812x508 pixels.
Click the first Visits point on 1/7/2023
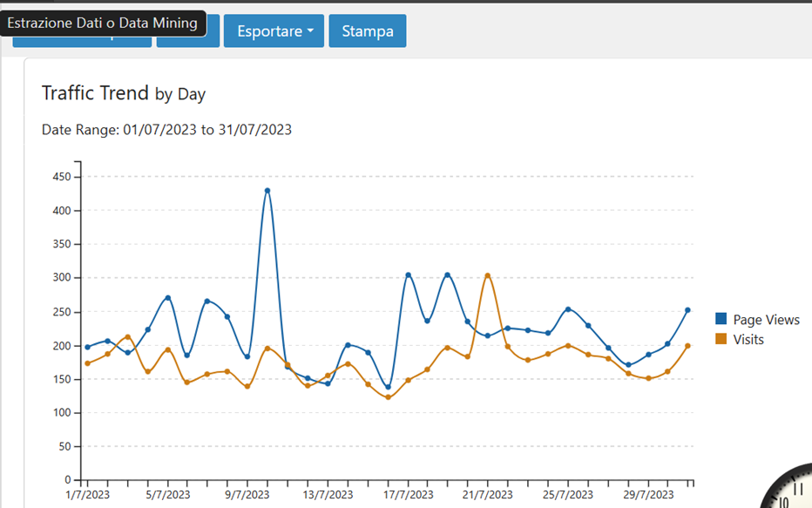(87, 363)
